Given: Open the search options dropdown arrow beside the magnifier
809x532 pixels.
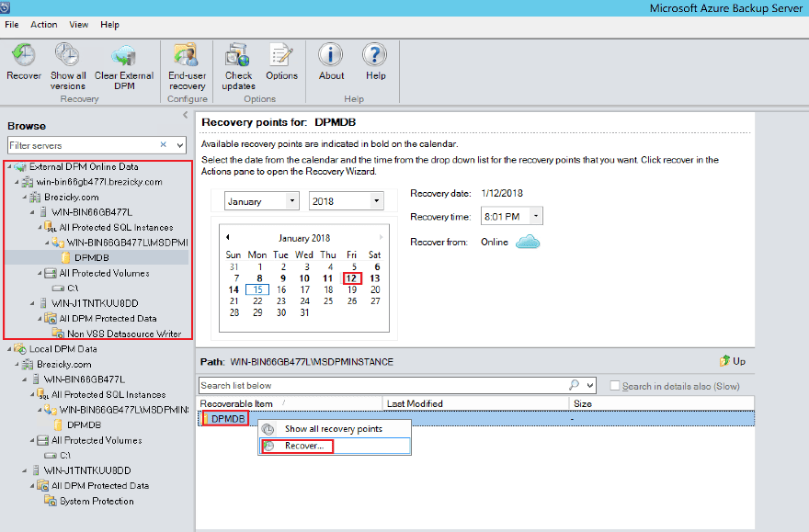Looking at the screenshot, I should [590, 385].
